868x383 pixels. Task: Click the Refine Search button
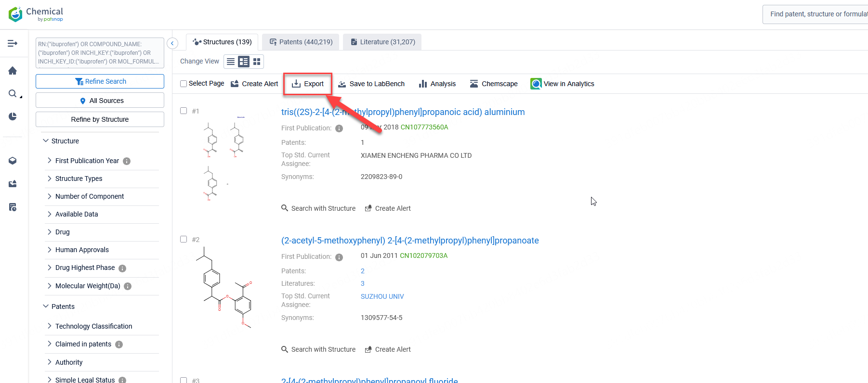100,81
